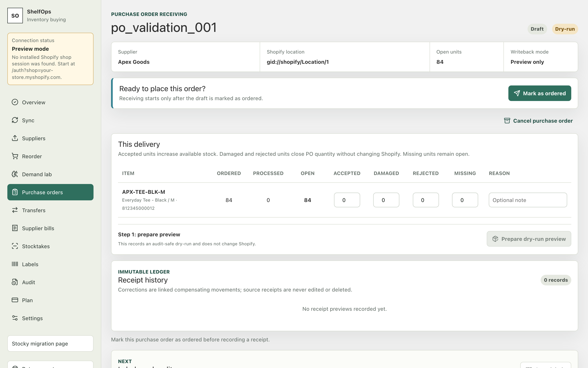The width and height of the screenshot is (588, 368).
Task: Open the Overview page
Action: tap(50, 102)
